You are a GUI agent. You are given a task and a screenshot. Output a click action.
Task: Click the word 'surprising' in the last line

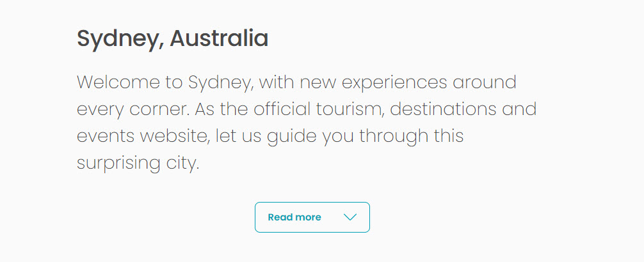pos(118,164)
